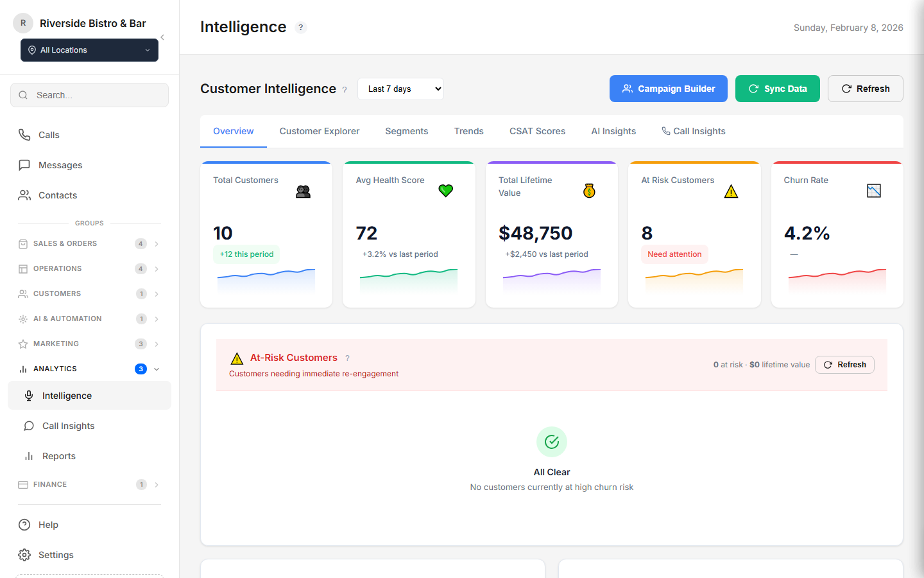924x578 pixels.
Task: Switch to the Segments tab
Action: coord(406,131)
